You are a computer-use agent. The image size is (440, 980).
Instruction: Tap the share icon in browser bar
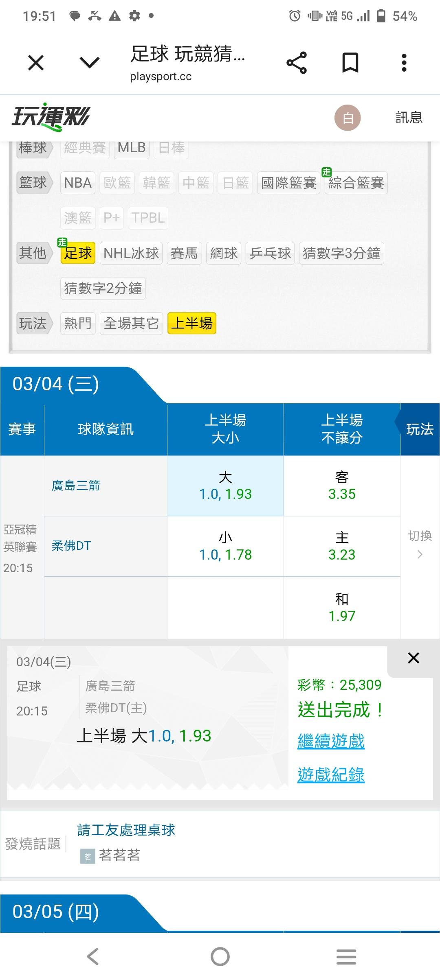coord(297,63)
